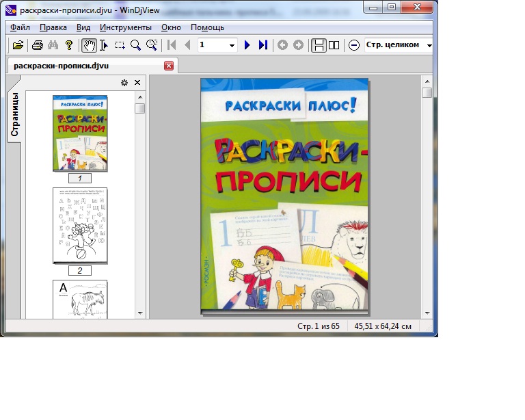Minimize the WinDjView window
The image size is (525, 420).
(373, 8)
